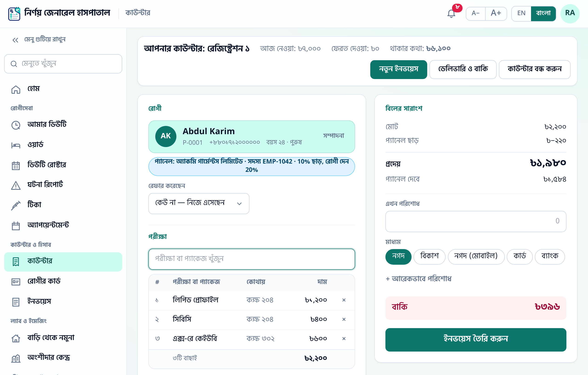Focus the পরীক্ষা বা প্যাকেজ খুঁজুন field
The image size is (588, 375).
[x=252, y=259]
